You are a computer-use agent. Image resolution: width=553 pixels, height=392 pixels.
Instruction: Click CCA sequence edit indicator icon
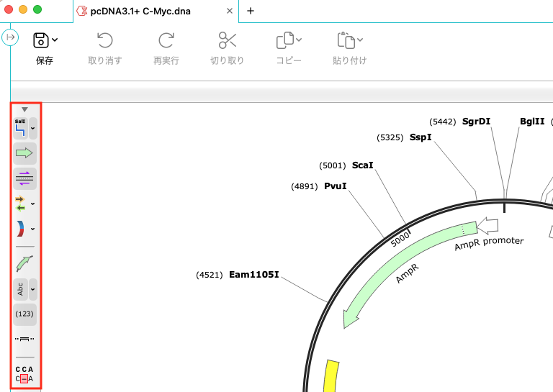(x=24, y=374)
